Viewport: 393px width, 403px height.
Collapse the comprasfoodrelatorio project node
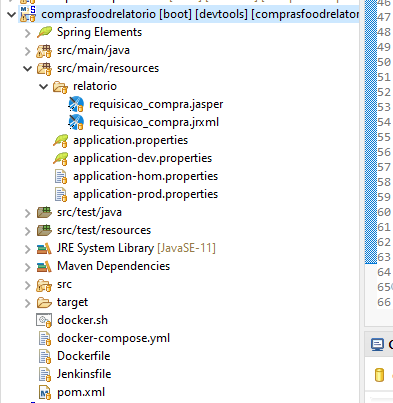click(x=12, y=15)
